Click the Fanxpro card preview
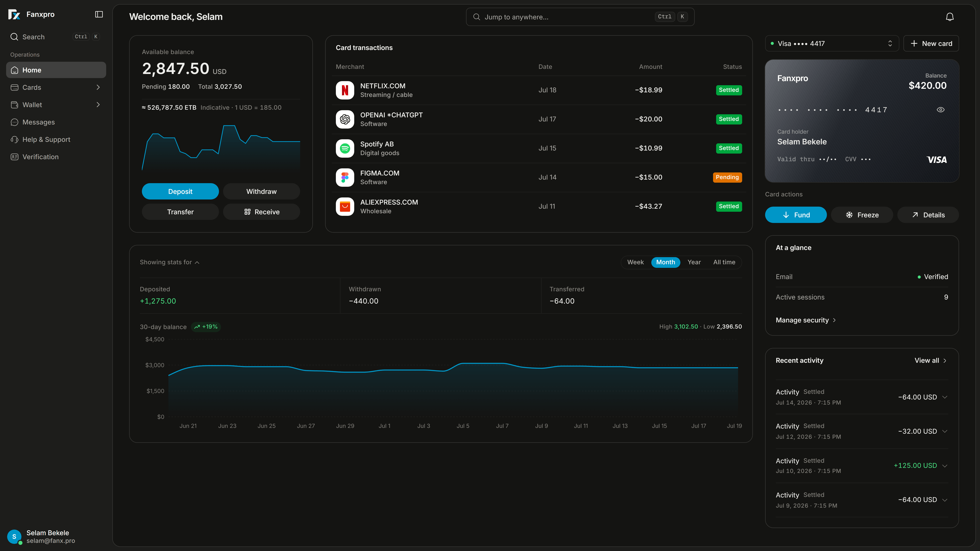Viewport: 980px width, 551px height. (x=862, y=121)
